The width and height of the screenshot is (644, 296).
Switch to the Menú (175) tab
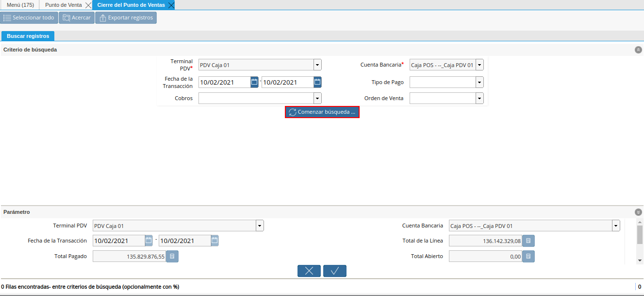click(x=20, y=5)
